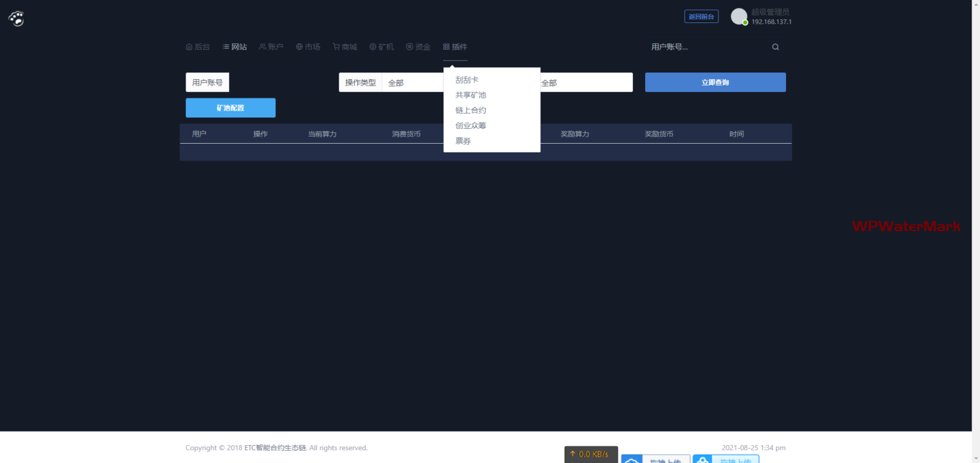Screen dimensions: 980x463
Task: Open the 市场 market nav item
Action: [308, 47]
